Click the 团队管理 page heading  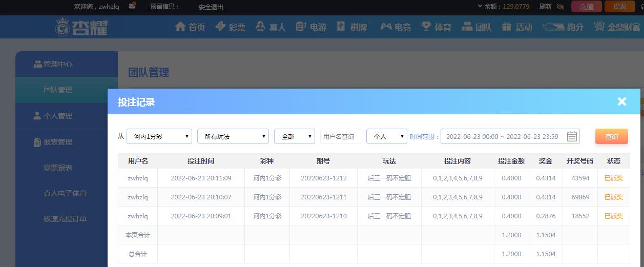149,72
